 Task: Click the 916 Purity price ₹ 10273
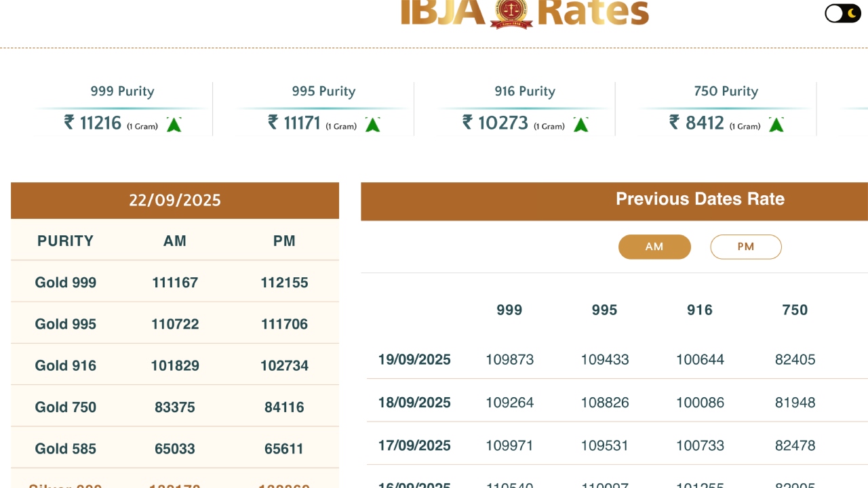click(495, 123)
